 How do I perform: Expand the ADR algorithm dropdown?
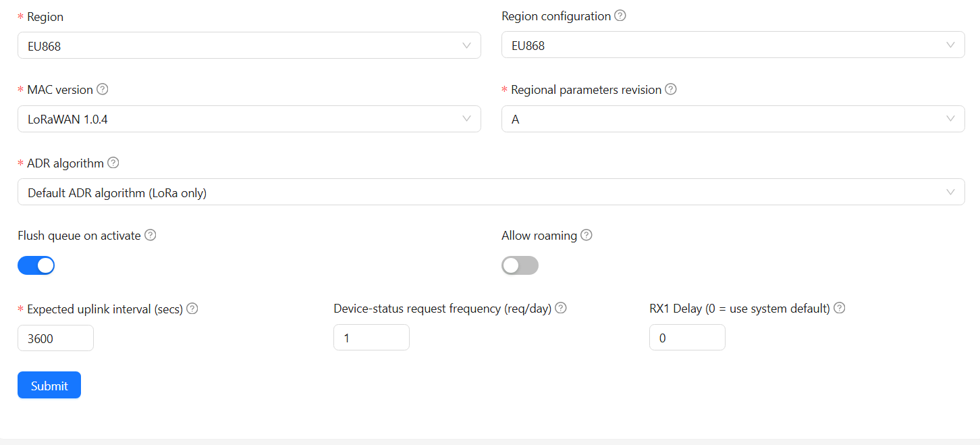pyautogui.click(x=491, y=192)
